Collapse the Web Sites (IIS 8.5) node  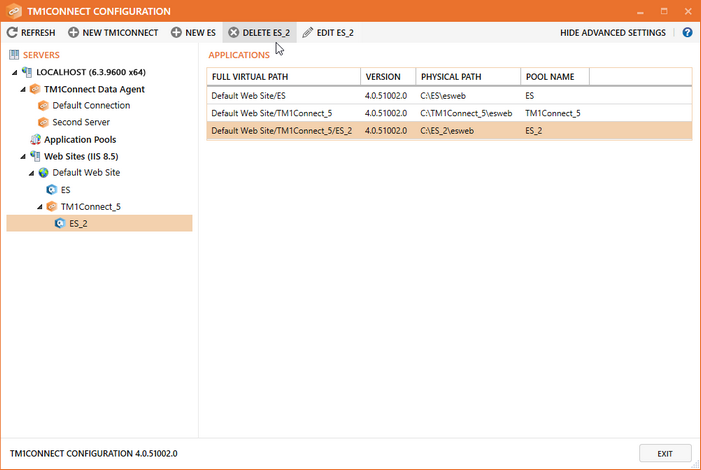pyautogui.click(x=23, y=157)
